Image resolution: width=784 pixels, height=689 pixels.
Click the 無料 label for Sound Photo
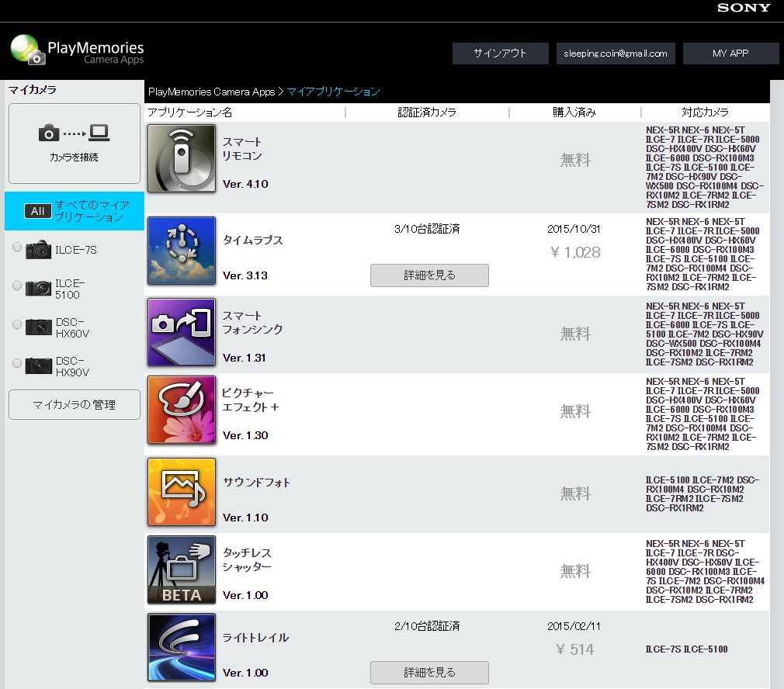pyautogui.click(x=575, y=494)
